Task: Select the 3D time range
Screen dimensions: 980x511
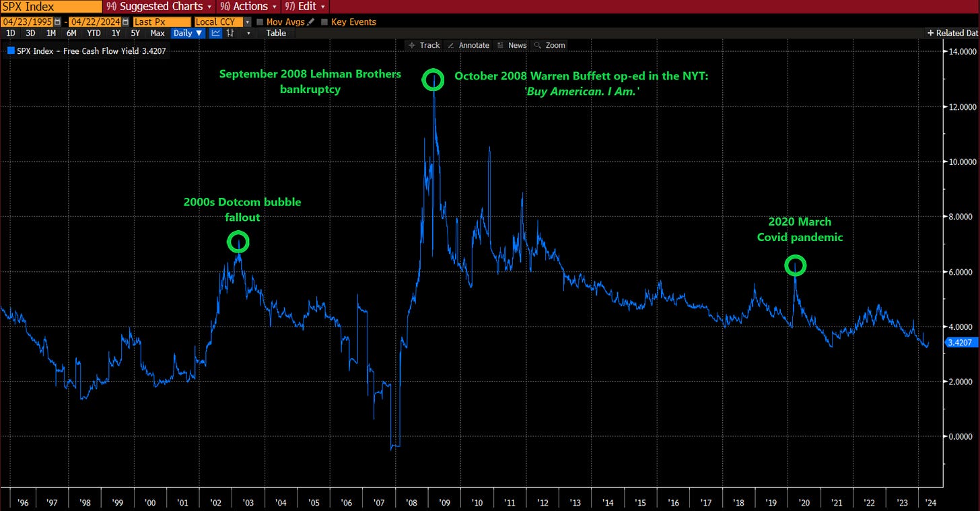Action: click(30, 33)
